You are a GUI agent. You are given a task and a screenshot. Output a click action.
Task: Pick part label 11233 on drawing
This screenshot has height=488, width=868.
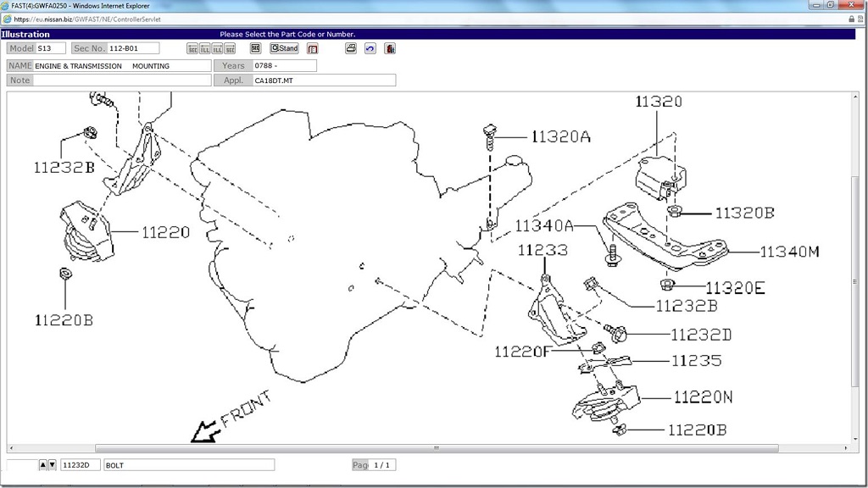click(x=542, y=250)
